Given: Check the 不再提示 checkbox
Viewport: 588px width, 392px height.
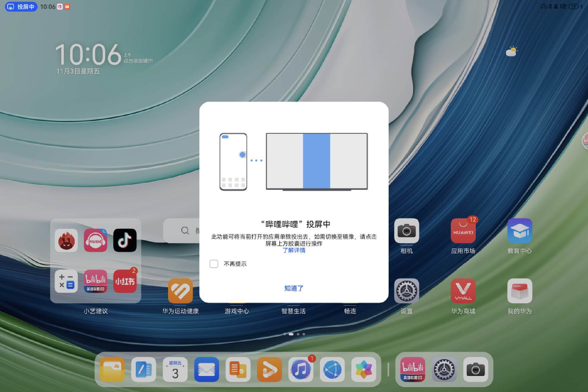Looking at the screenshot, I should point(214,264).
